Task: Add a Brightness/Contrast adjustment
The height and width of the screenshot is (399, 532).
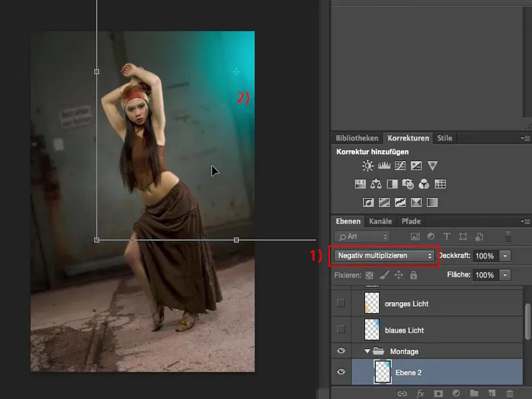Action: [x=368, y=166]
